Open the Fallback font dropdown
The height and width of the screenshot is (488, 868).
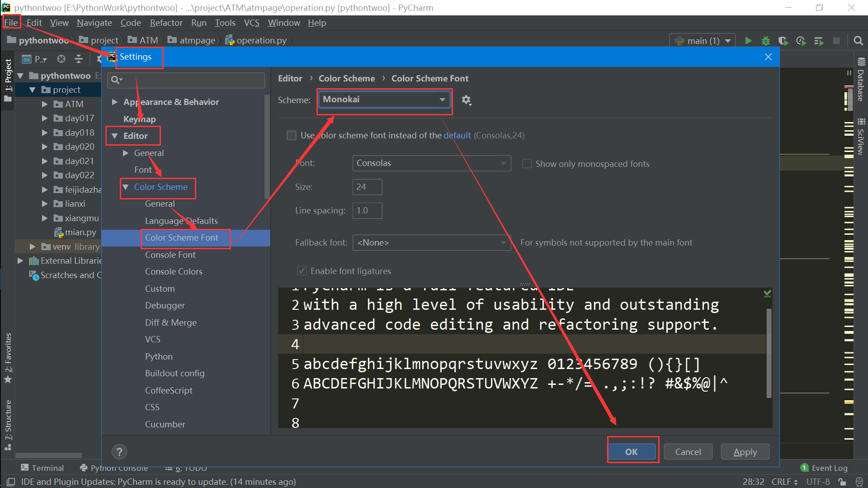coord(432,243)
